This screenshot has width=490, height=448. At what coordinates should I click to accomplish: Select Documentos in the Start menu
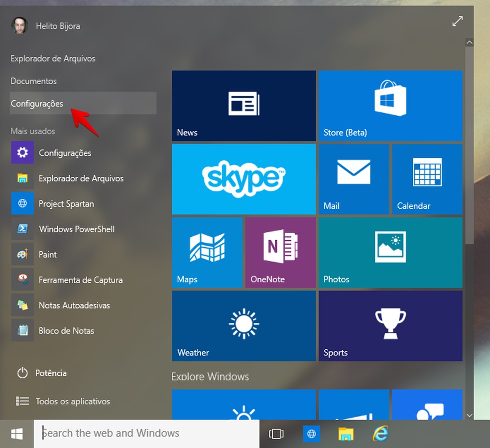point(33,81)
